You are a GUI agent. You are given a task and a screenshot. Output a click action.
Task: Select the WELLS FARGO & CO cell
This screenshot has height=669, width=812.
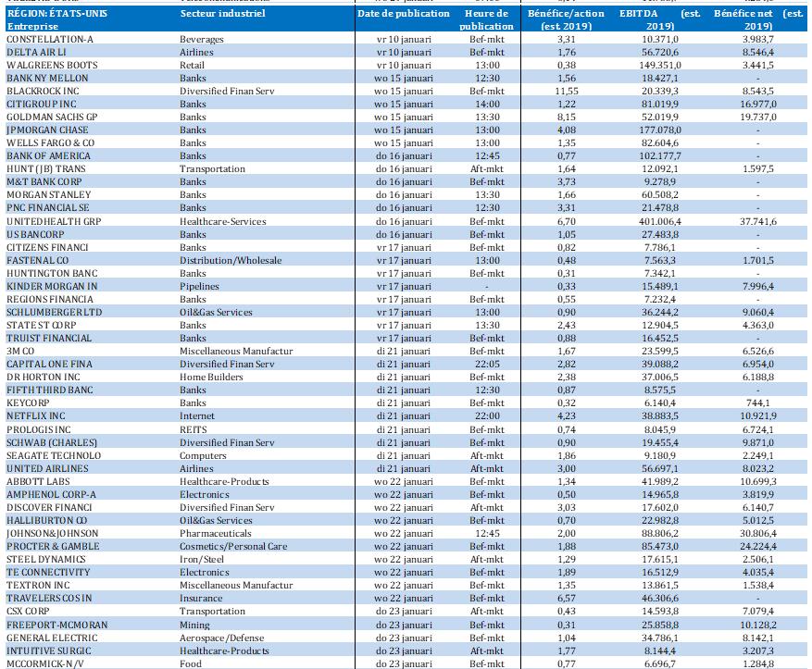tap(50, 142)
